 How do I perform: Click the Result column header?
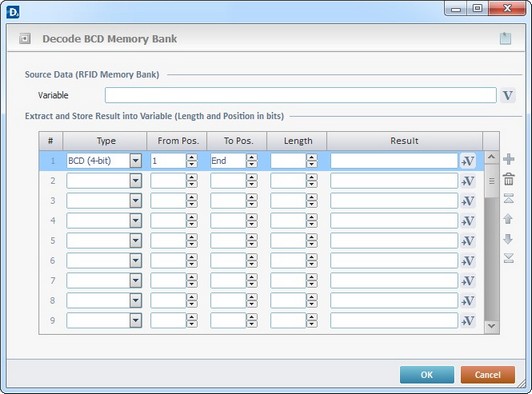coord(404,141)
